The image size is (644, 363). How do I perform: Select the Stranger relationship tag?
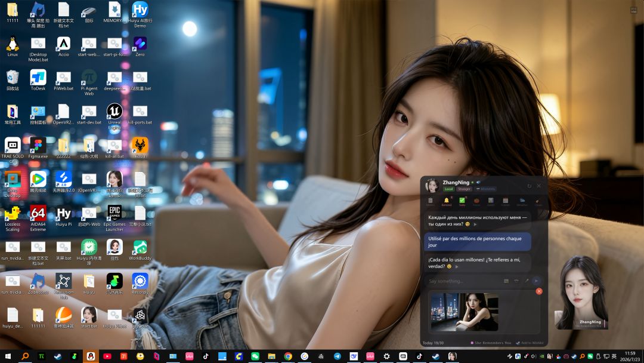point(464,189)
